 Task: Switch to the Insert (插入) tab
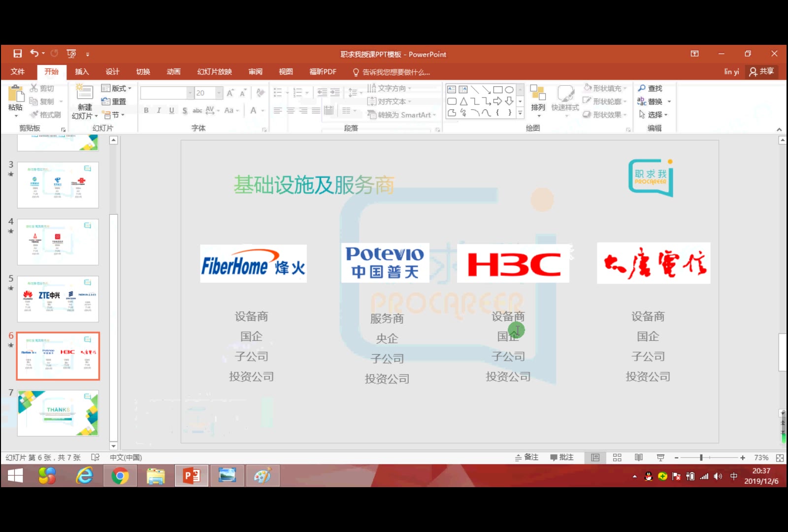click(x=82, y=71)
